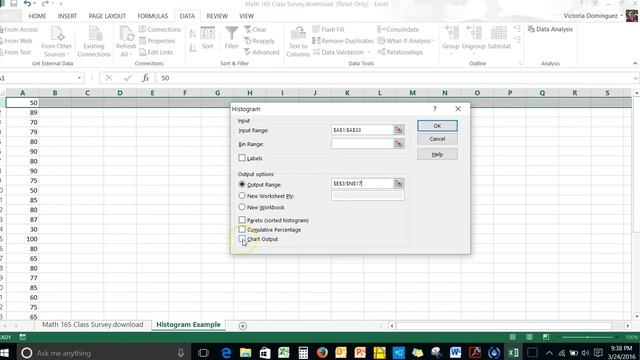Add a new sheet with plus icon
The height and width of the screenshot is (360, 640).
[243, 326]
